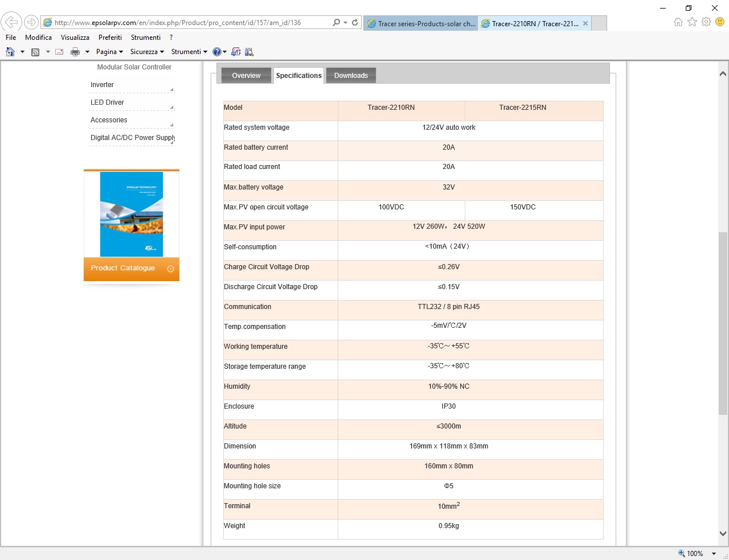Open the blue Help question-mark icon
Viewport: 729px width, 560px height.
pos(216,52)
